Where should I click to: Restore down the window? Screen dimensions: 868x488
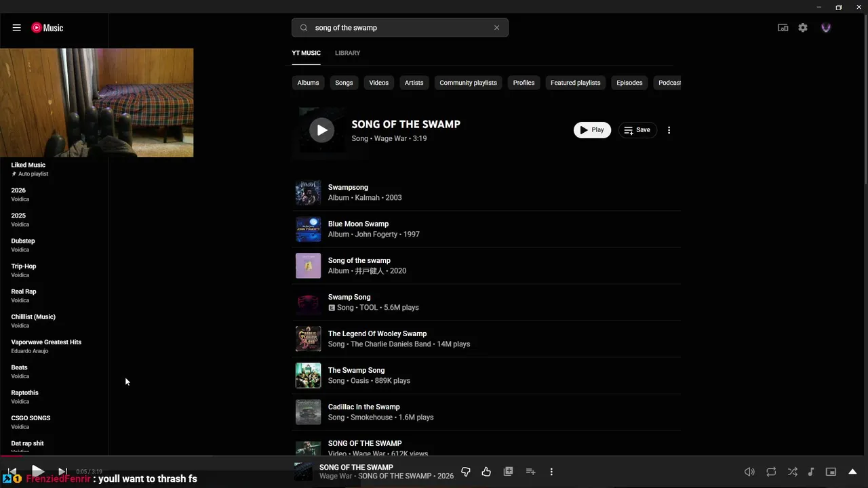pos(839,7)
